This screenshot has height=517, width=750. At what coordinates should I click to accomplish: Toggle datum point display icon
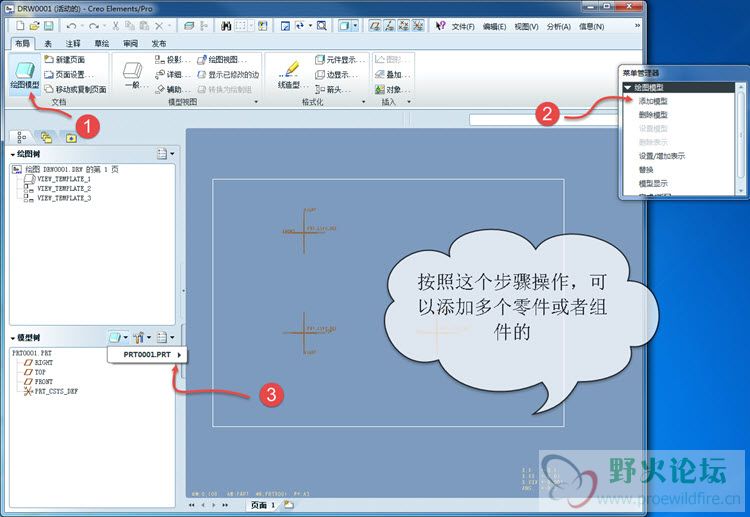pos(404,26)
